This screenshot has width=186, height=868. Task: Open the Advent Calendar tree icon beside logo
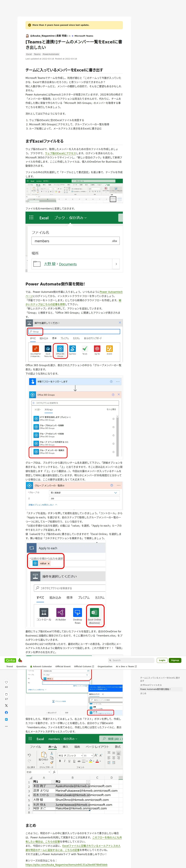tap(20, 660)
